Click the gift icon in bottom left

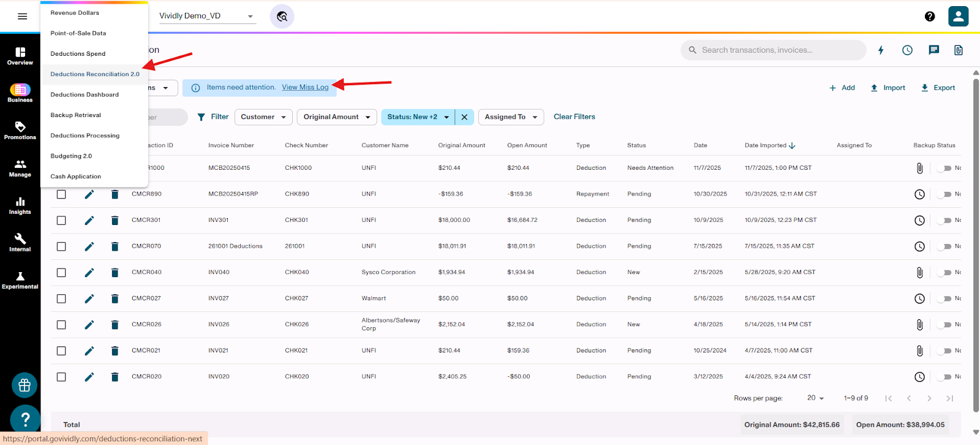pyautogui.click(x=24, y=386)
